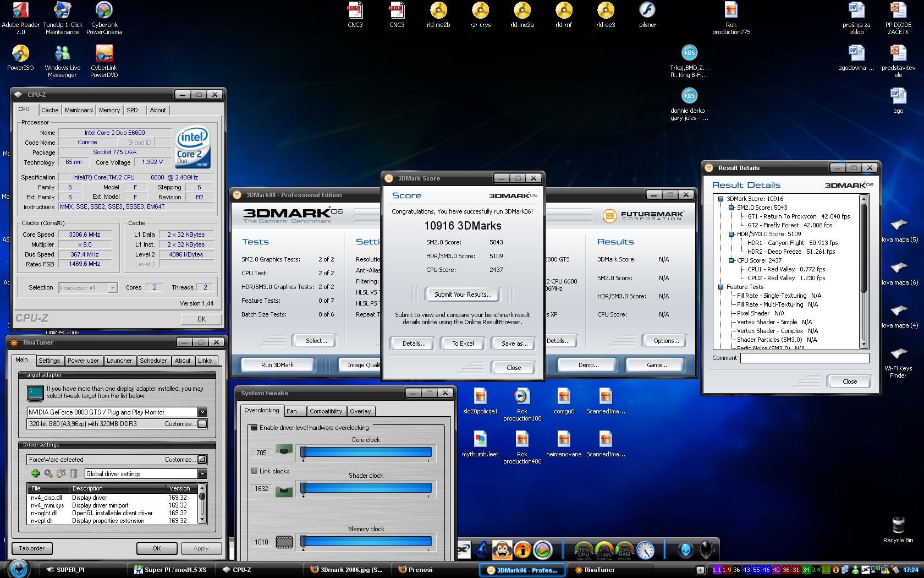Click media player play icon in dock
The image size is (924, 578).
pyautogui.click(x=542, y=549)
